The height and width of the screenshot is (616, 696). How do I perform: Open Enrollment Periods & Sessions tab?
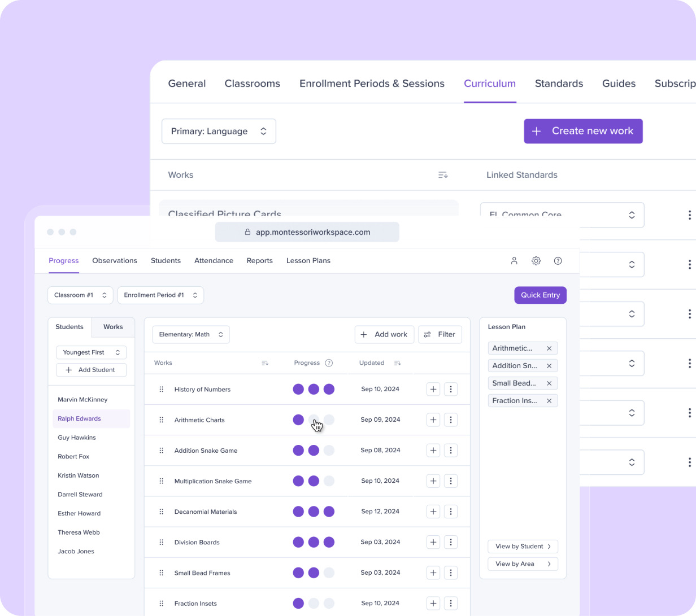tap(372, 84)
